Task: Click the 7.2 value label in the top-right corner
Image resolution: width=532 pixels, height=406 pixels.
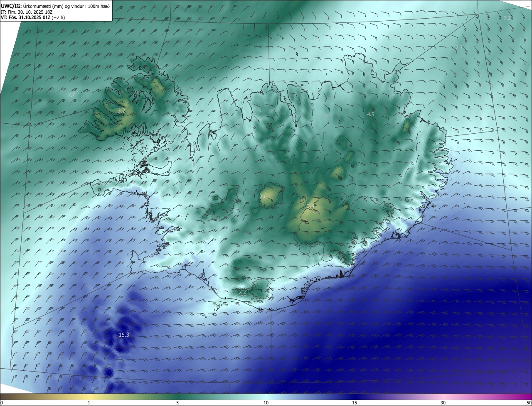Action: [x=507, y=18]
